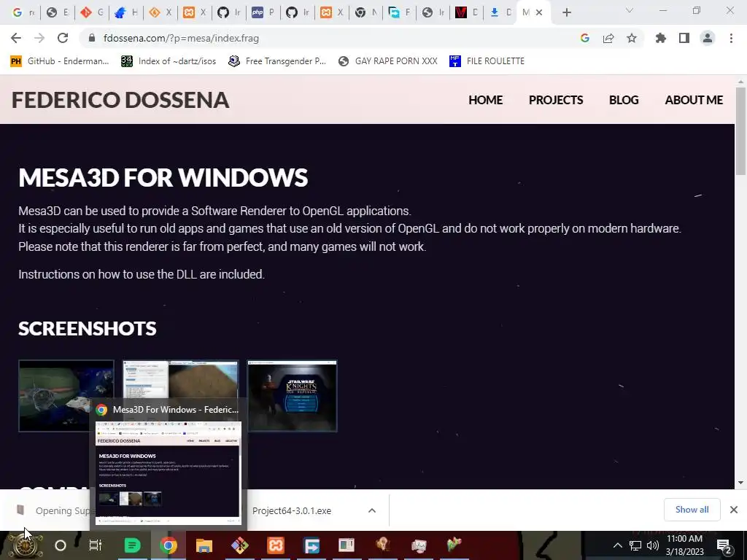This screenshot has height=560, width=747.
Task: Open the diamond git app on taskbar
Action: coord(239,545)
